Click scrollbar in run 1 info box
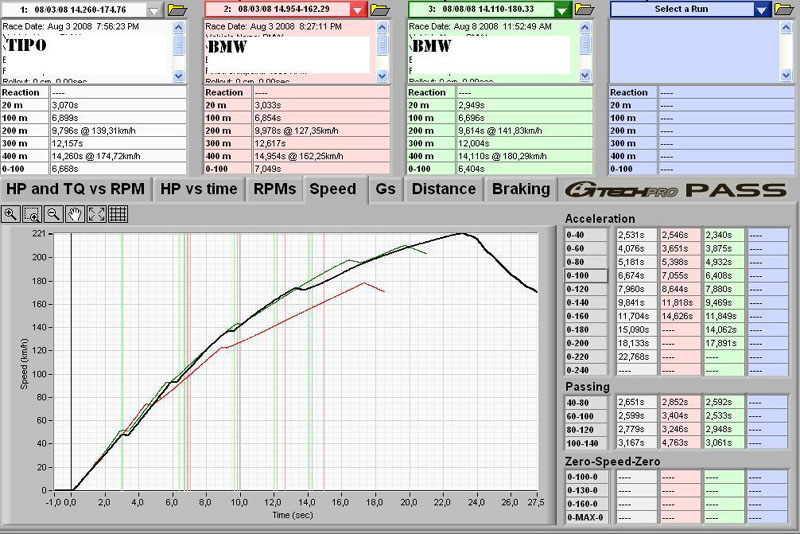 tap(179, 50)
